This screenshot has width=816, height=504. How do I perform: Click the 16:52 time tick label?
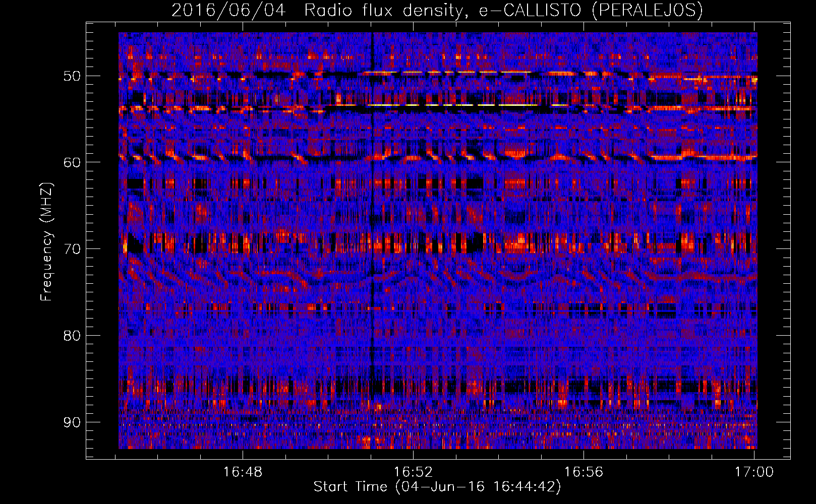click(414, 472)
